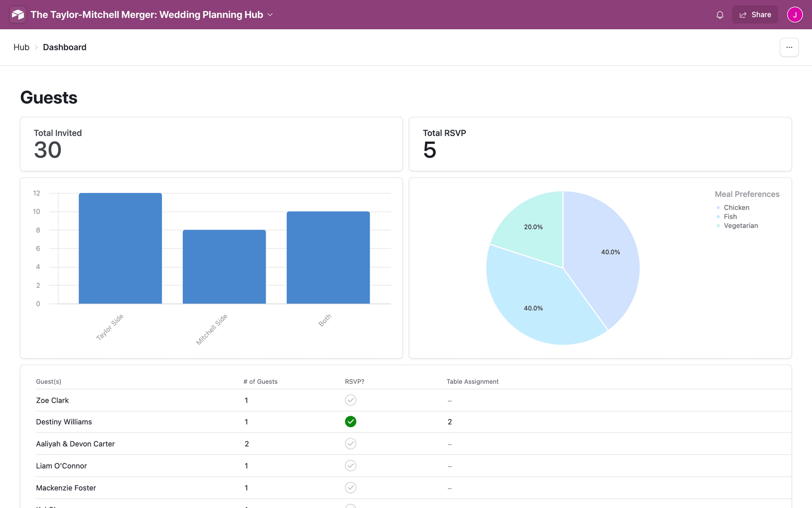Viewport: 812px width, 508px height.
Task: Select the Dashboard breadcrumb
Action: (65, 47)
